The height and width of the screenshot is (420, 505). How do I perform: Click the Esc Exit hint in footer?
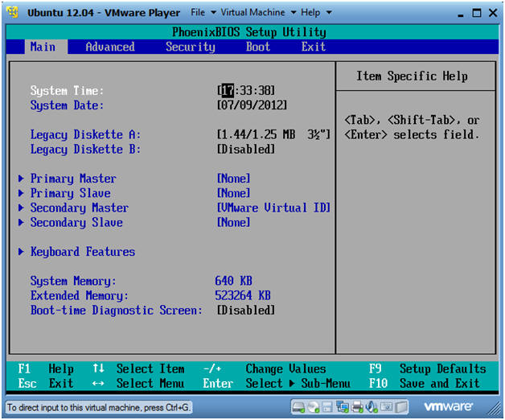[46, 384]
